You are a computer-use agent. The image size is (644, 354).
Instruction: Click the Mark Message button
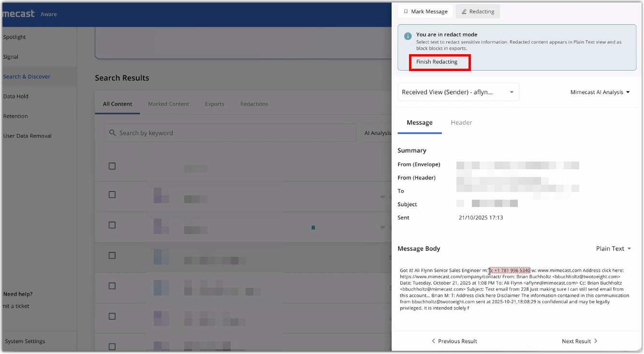click(425, 12)
